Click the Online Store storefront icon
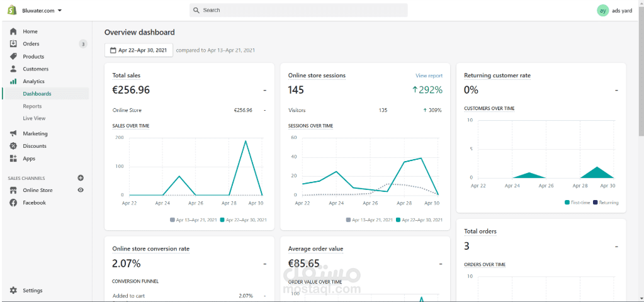Viewport: 644px width, 302px height. 14,190
